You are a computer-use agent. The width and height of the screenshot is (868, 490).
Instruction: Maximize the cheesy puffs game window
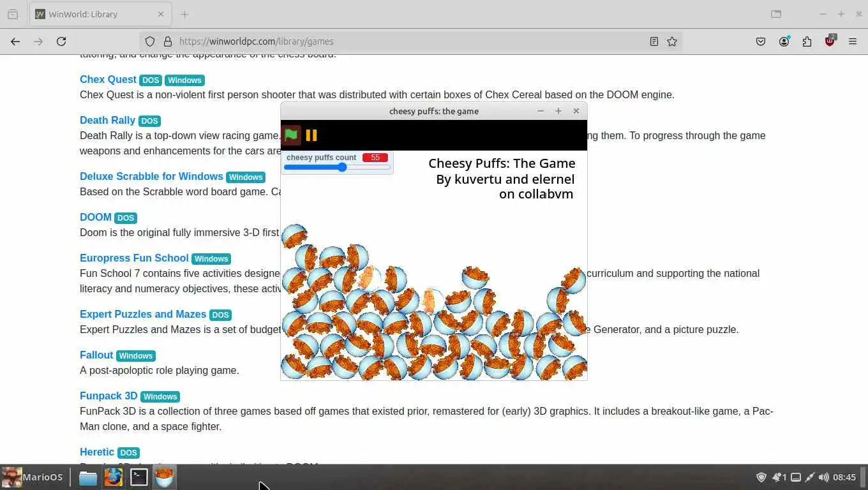(x=558, y=111)
